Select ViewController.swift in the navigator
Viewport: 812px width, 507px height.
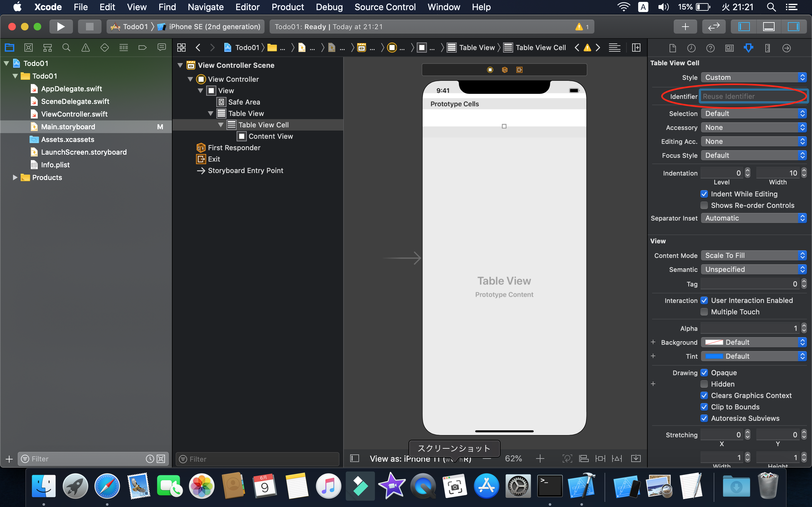(x=74, y=114)
